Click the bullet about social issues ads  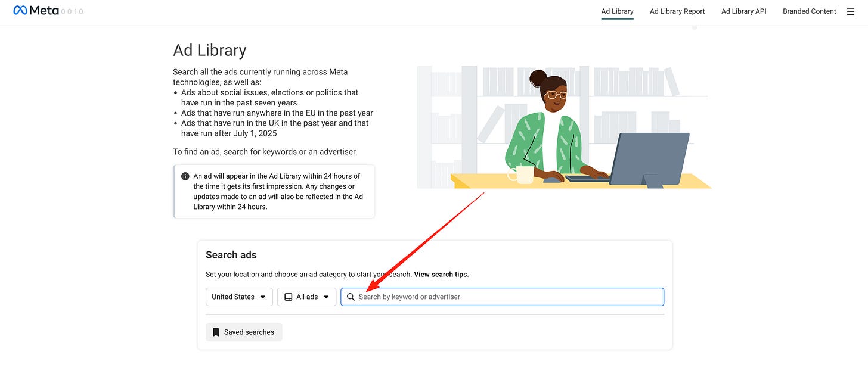pyautogui.click(x=270, y=98)
